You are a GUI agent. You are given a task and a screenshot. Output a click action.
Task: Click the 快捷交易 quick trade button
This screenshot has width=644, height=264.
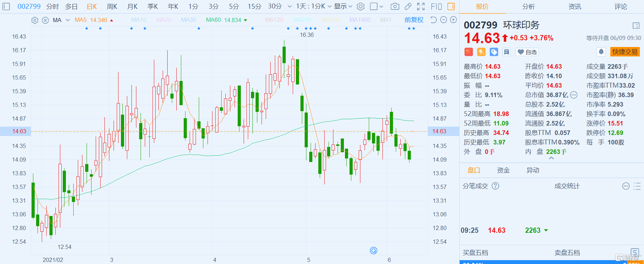click(625, 52)
